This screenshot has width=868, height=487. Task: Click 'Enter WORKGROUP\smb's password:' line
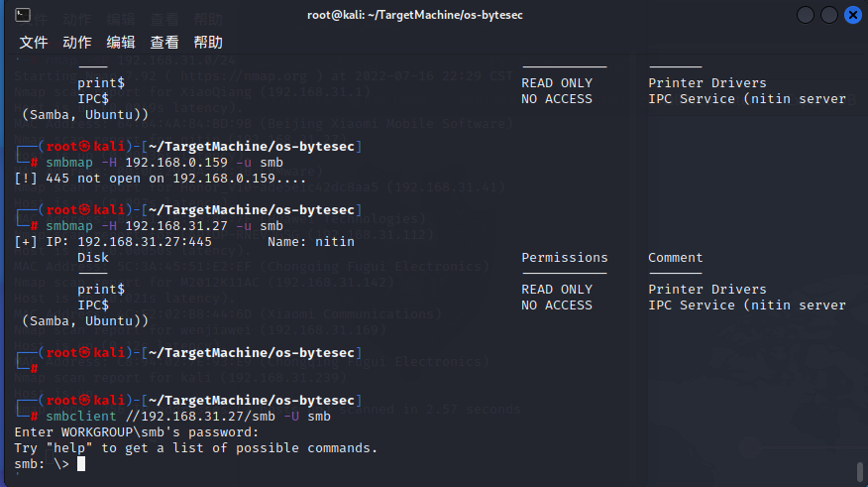pyautogui.click(x=137, y=432)
